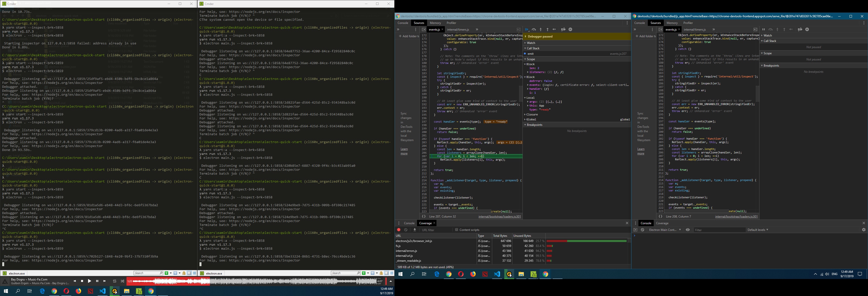The width and height of the screenshot is (868, 296).
Task: Toggle pause on exceptions in left DevTools
Action: 570,30
